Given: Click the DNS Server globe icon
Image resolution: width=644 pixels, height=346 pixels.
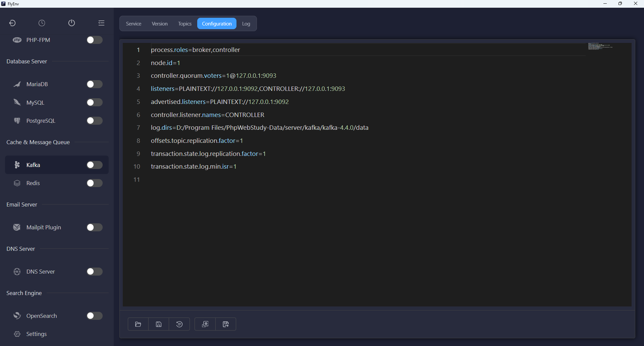Looking at the screenshot, I should coord(17,272).
